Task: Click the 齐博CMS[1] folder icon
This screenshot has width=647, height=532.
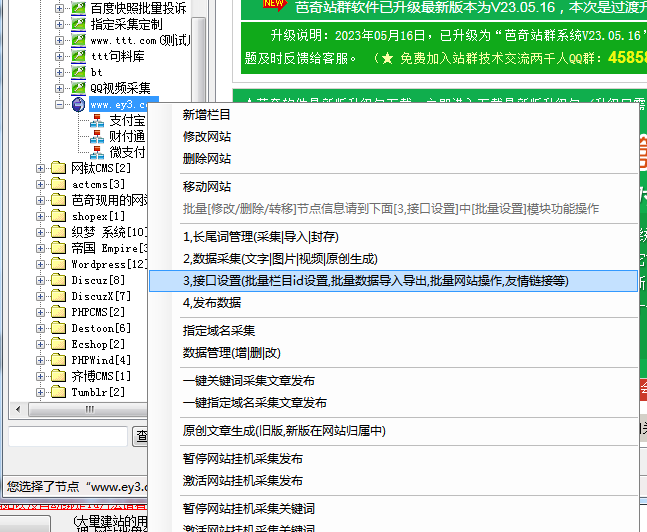Action: (x=59, y=376)
